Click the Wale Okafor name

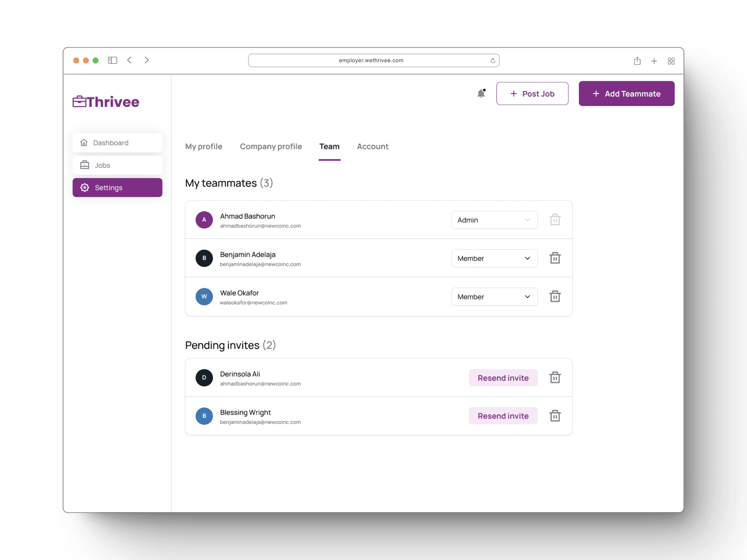(239, 293)
